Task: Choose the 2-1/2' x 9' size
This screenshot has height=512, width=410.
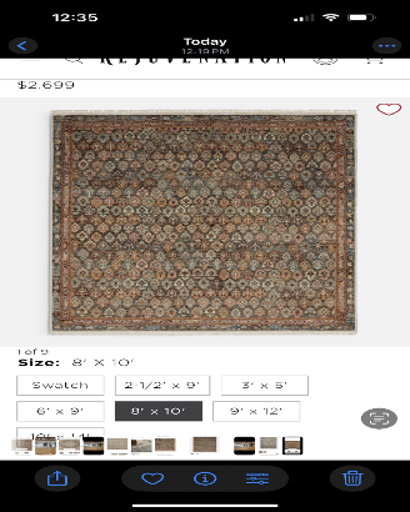Action: 162,385
